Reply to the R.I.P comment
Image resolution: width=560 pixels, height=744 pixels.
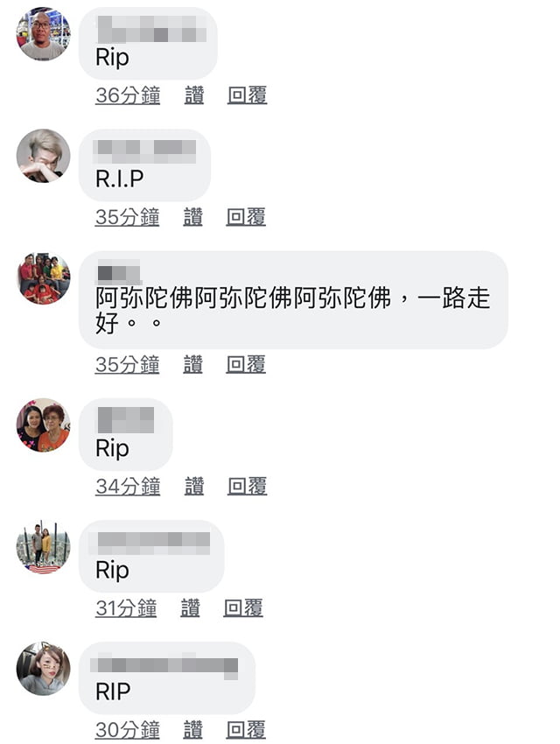tap(246, 217)
